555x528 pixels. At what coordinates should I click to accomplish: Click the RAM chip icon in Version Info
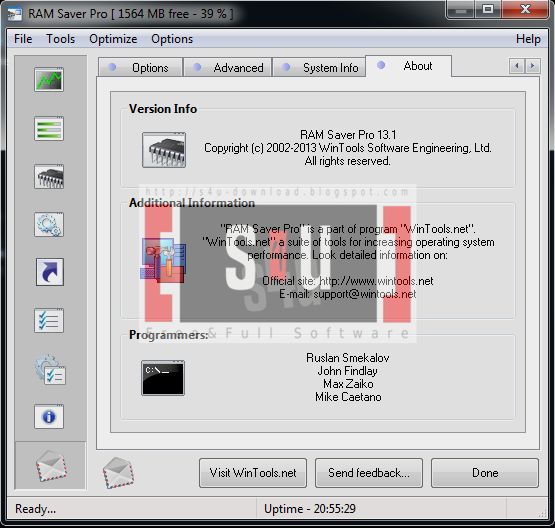tap(164, 150)
